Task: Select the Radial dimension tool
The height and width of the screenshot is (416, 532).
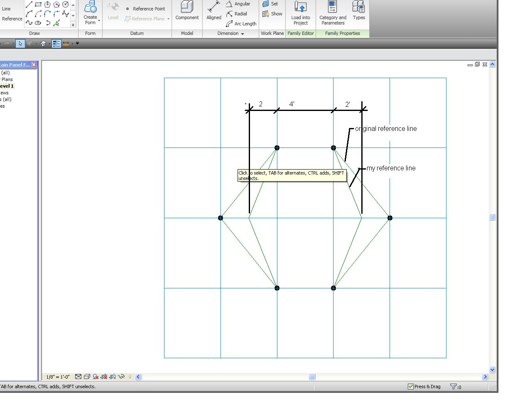Action: [x=237, y=14]
